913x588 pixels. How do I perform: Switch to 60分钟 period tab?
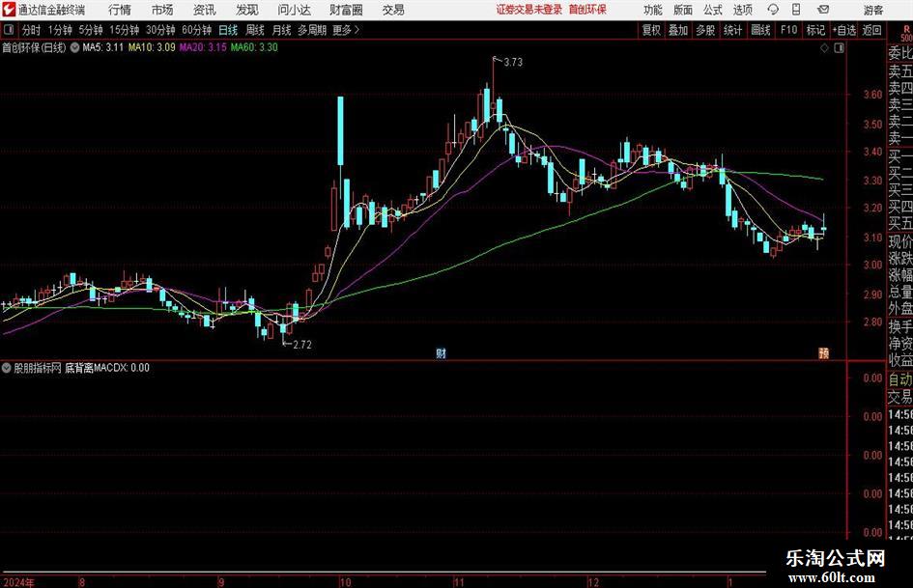click(x=197, y=30)
